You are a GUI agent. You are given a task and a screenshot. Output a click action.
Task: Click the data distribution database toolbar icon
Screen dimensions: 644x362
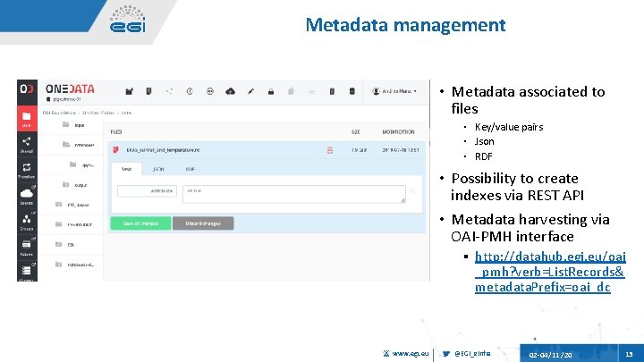[x=352, y=91]
